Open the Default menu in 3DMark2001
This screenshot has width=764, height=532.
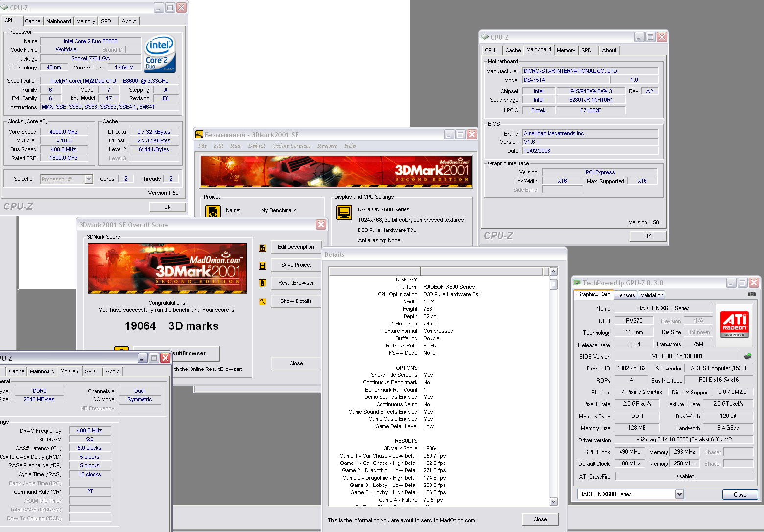pos(257,146)
